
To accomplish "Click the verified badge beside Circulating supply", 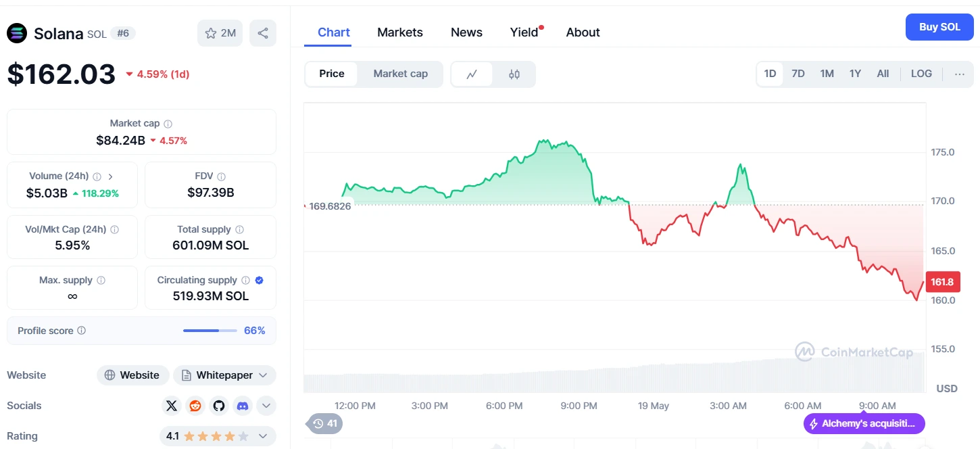I will click(260, 280).
